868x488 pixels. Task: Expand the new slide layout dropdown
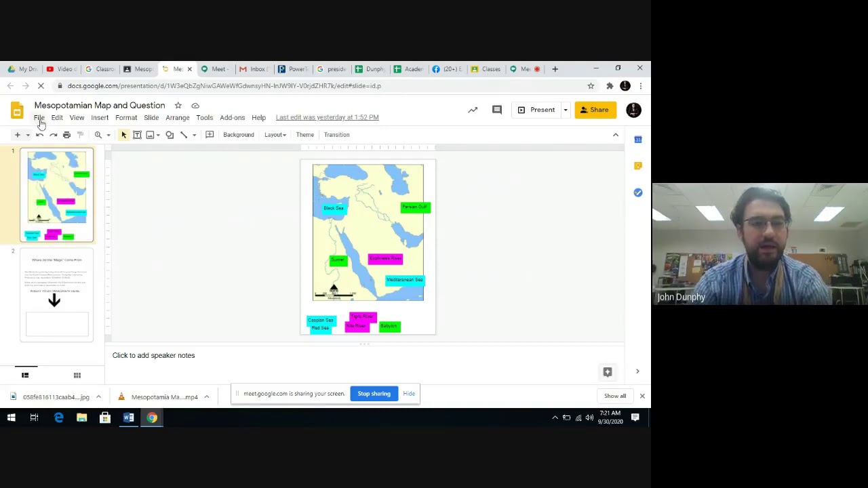[x=28, y=135]
